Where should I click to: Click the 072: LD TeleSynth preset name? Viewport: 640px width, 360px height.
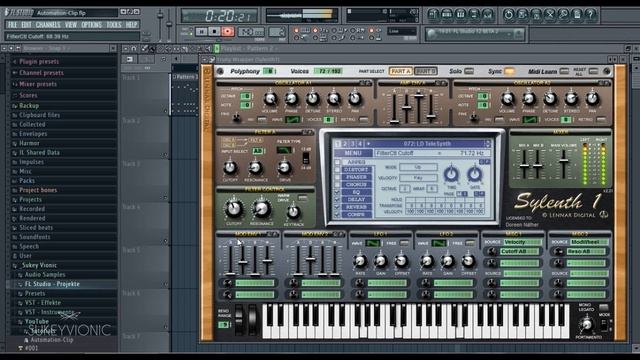pyautogui.click(x=427, y=144)
